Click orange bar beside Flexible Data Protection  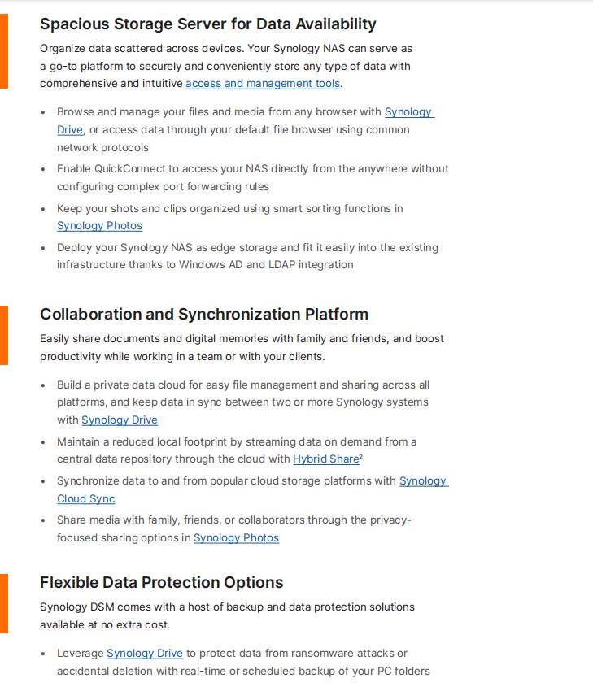point(4,603)
